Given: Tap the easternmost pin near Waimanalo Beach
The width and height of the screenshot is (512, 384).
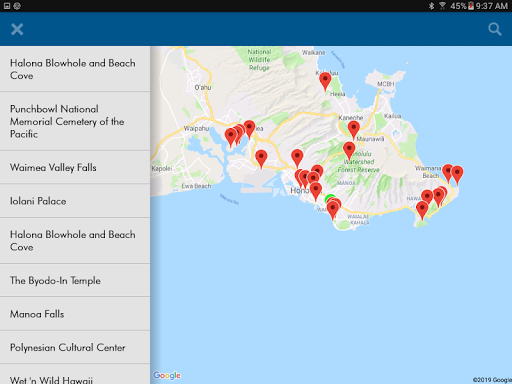Looking at the screenshot, I should point(457,175).
